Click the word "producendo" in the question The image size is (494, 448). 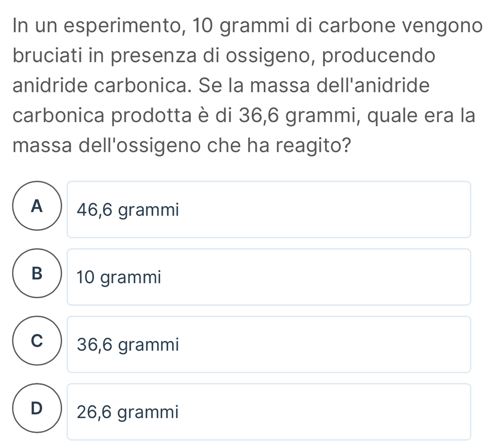coord(381,55)
